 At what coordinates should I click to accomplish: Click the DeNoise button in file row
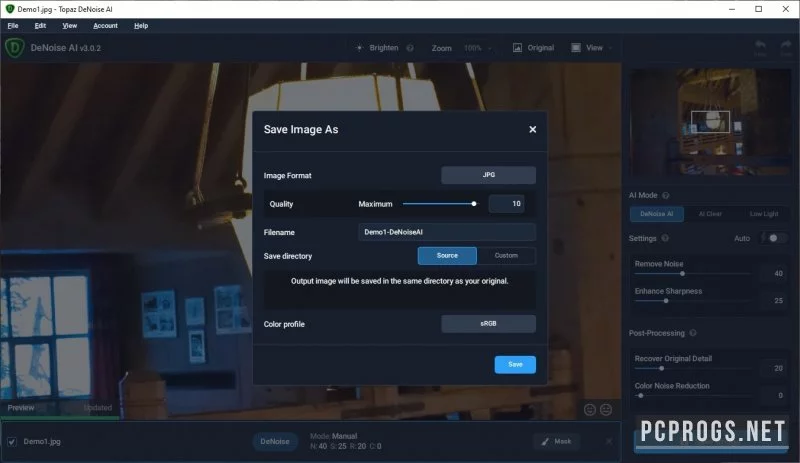274,442
